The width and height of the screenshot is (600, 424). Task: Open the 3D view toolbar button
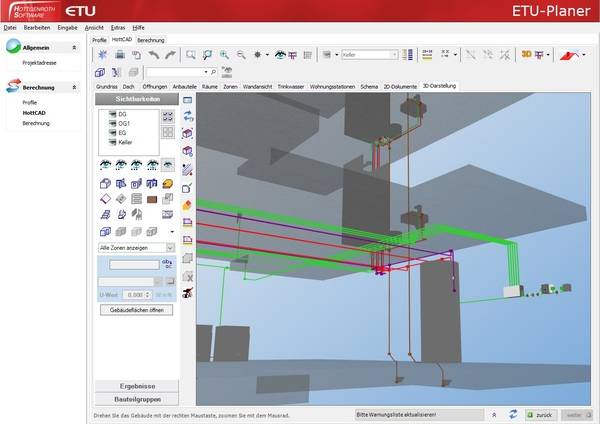coord(525,55)
